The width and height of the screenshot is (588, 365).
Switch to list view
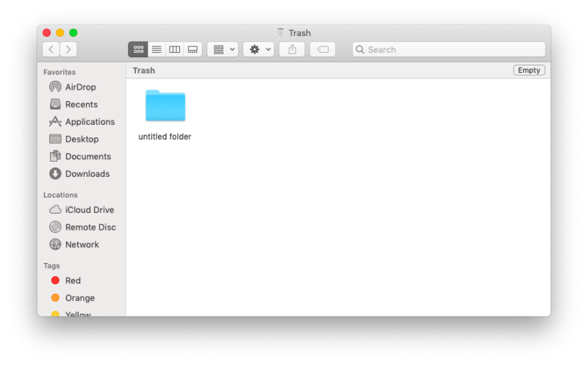pos(156,49)
